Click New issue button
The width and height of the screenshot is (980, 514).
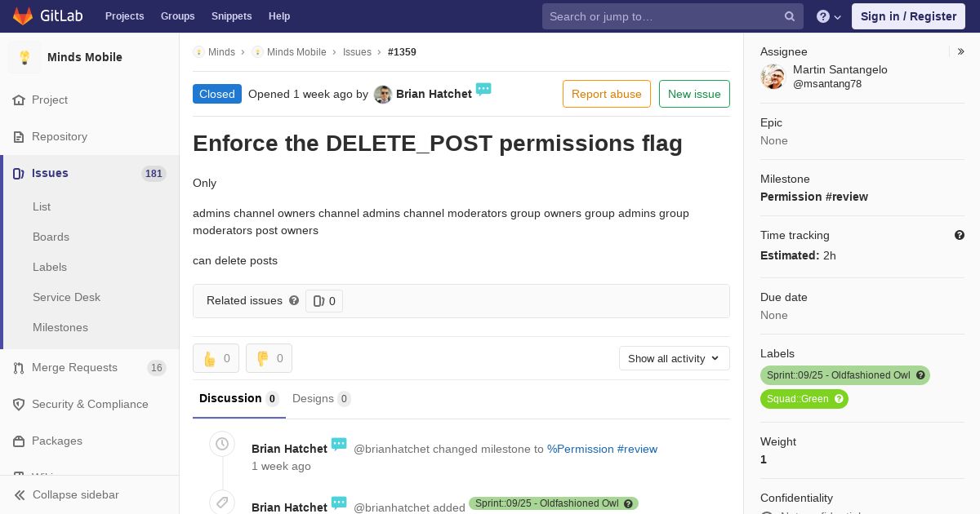pos(694,94)
